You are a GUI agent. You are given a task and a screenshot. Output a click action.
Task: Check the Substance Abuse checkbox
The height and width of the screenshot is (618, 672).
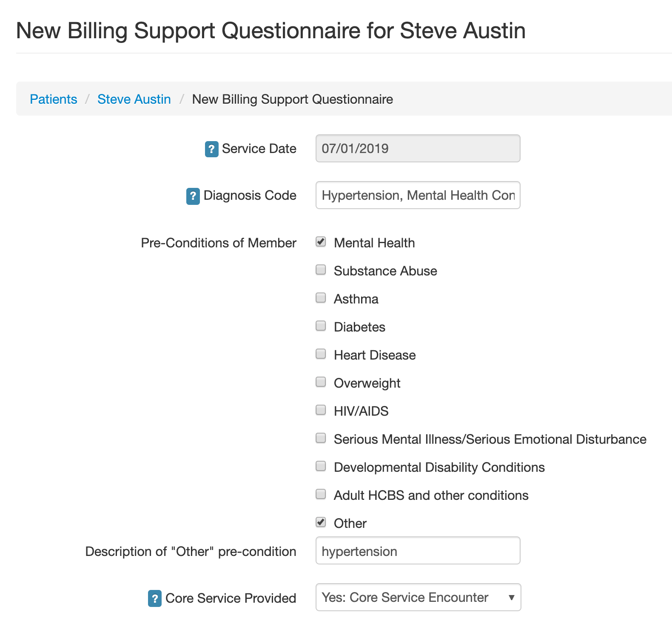click(x=321, y=270)
